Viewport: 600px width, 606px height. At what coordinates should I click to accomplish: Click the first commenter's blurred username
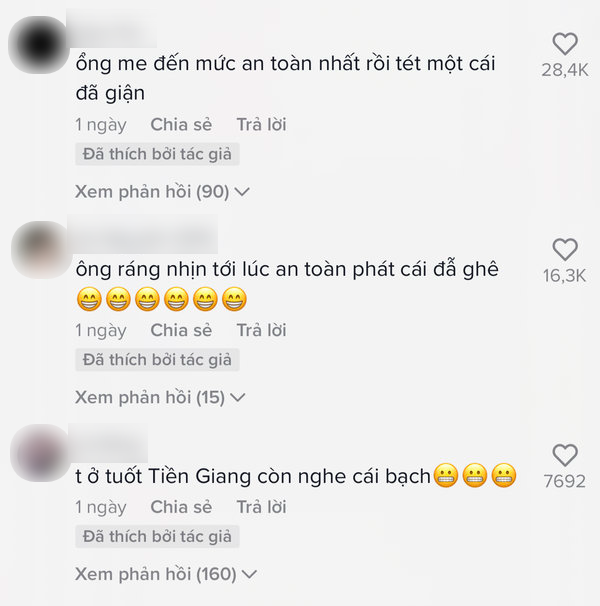point(111,29)
